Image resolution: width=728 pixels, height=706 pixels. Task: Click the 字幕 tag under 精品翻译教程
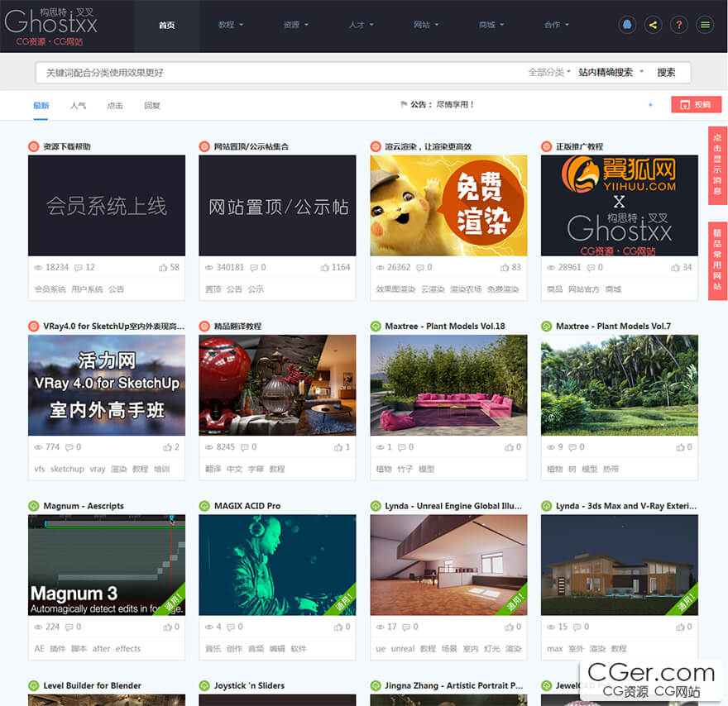pyautogui.click(x=256, y=469)
